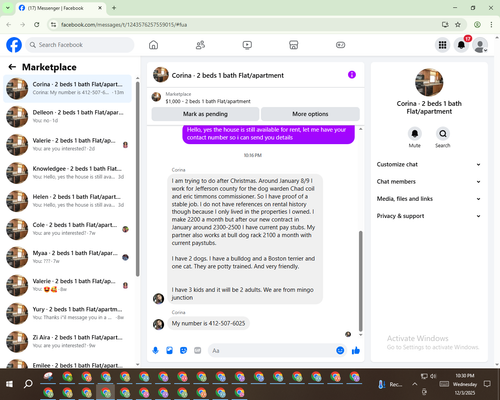The image size is (500, 400).
Task: Open the Video/Watch icon
Action: [x=247, y=45]
